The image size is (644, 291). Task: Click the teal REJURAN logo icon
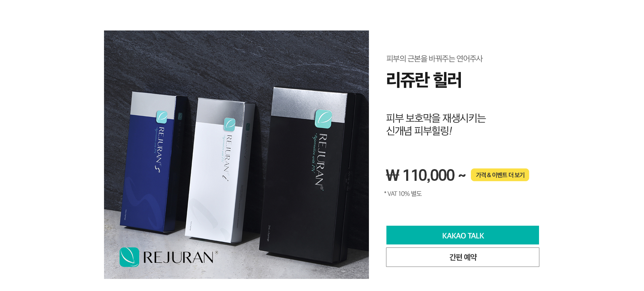(129, 257)
